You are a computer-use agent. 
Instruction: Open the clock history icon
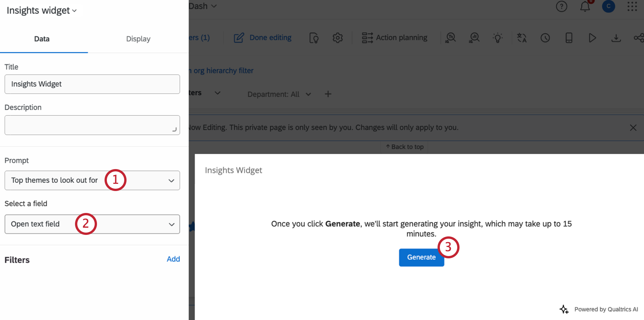click(x=545, y=38)
